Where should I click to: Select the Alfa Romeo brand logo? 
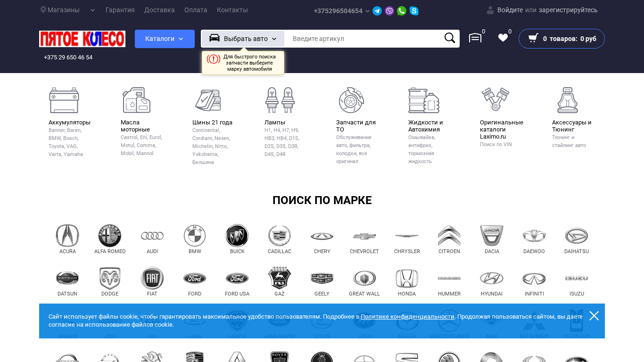(110, 236)
